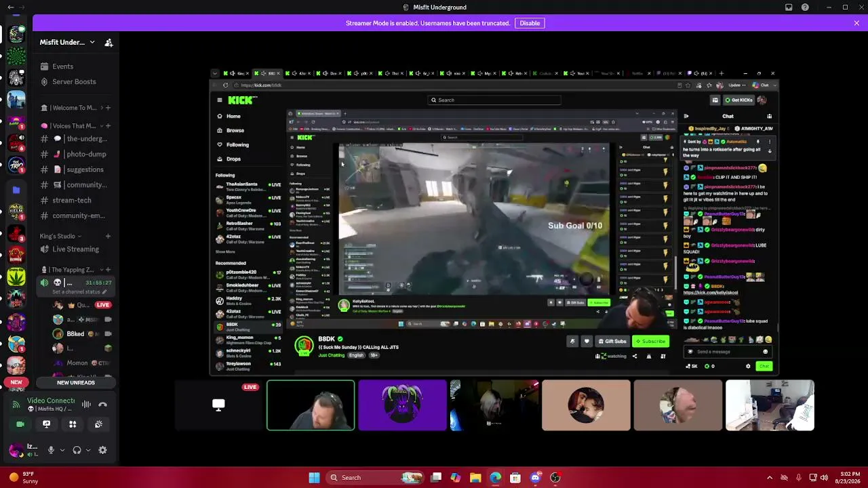Create a channel in The Yapping Z category

point(108,270)
